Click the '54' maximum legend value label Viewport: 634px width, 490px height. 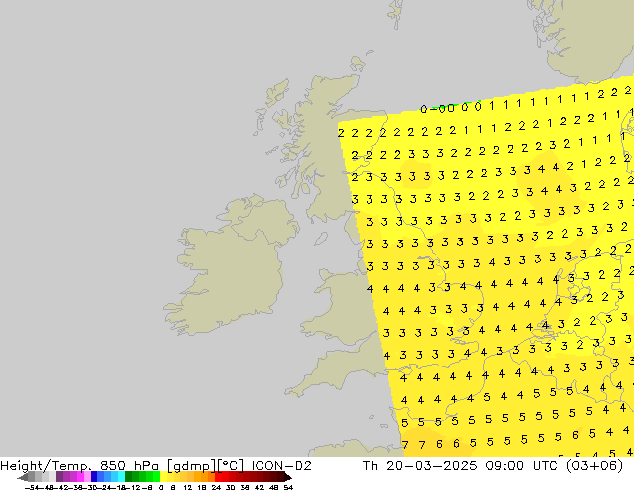point(288,488)
